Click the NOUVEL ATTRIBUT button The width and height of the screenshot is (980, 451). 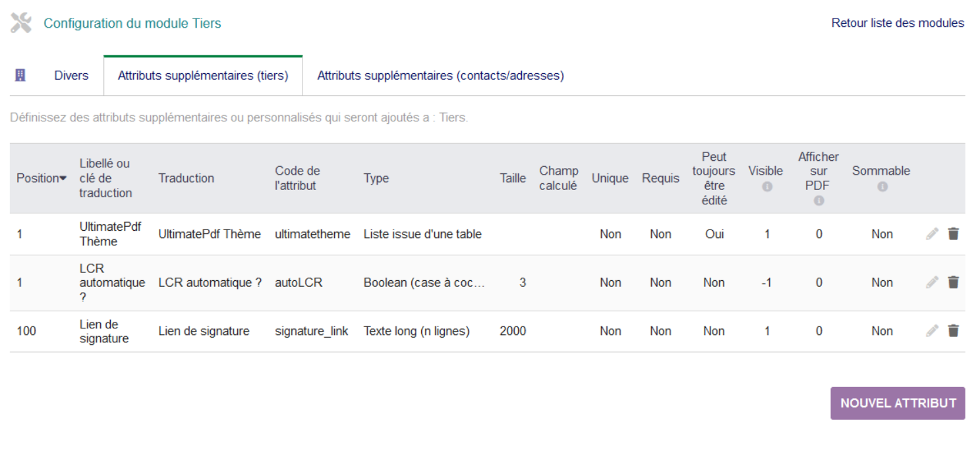point(898,404)
